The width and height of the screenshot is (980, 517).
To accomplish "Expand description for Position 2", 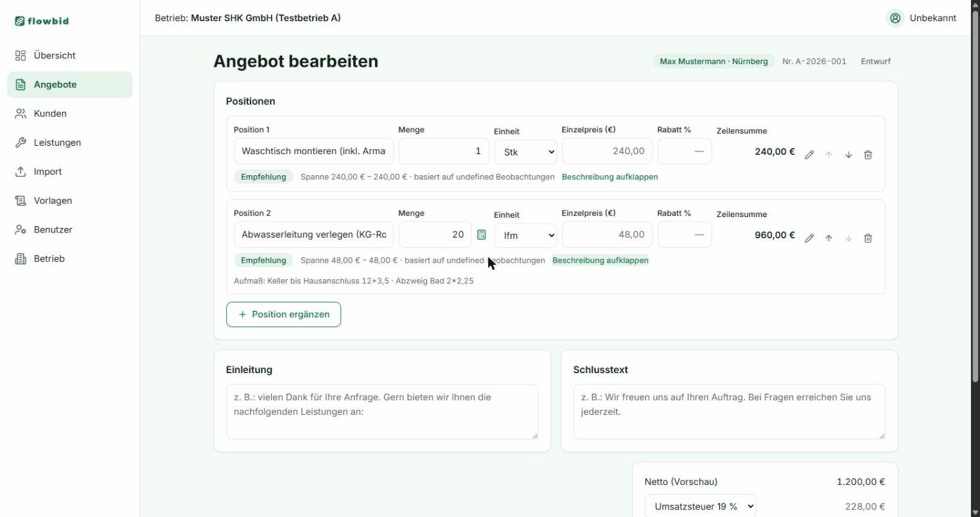I will [600, 260].
